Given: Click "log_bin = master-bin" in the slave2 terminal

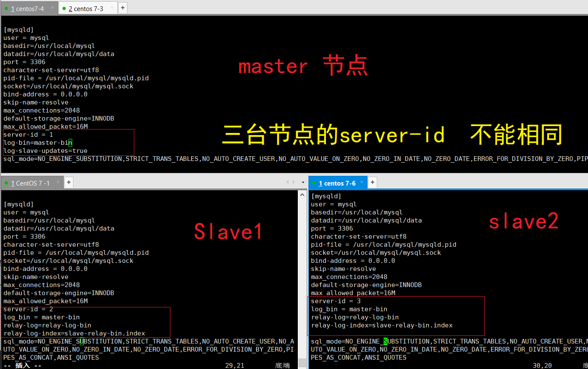Looking at the screenshot, I should point(349,309).
